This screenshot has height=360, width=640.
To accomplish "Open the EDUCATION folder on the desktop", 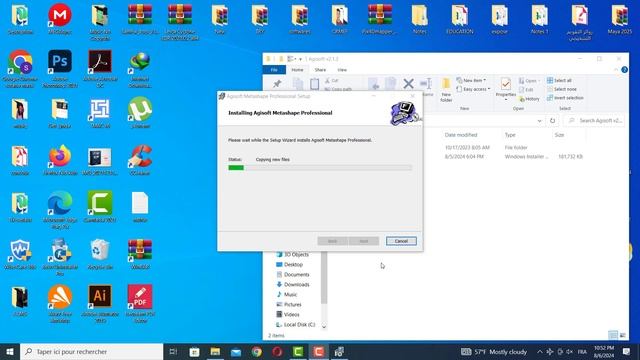I will pos(460,19).
